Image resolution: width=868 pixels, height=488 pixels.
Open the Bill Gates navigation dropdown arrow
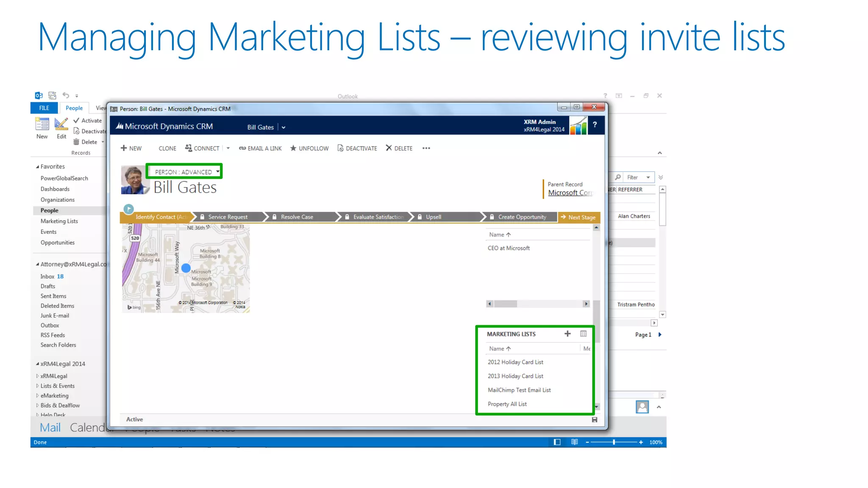click(x=284, y=128)
